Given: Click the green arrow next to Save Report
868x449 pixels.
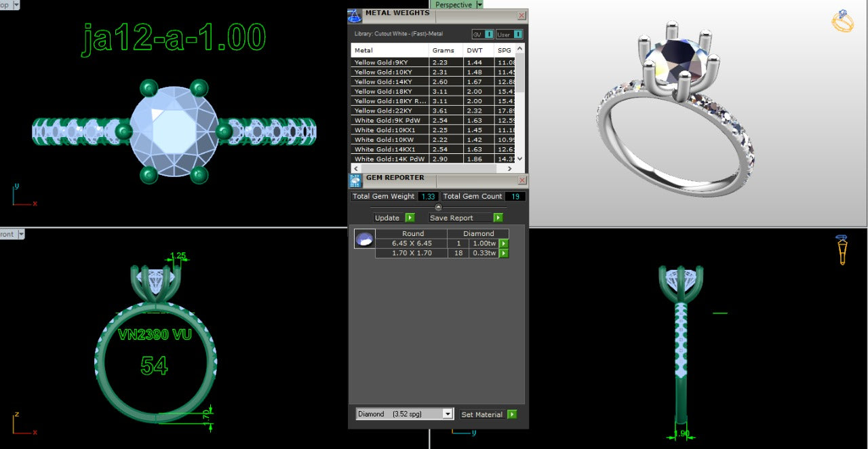Looking at the screenshot, I should [498, 218].
